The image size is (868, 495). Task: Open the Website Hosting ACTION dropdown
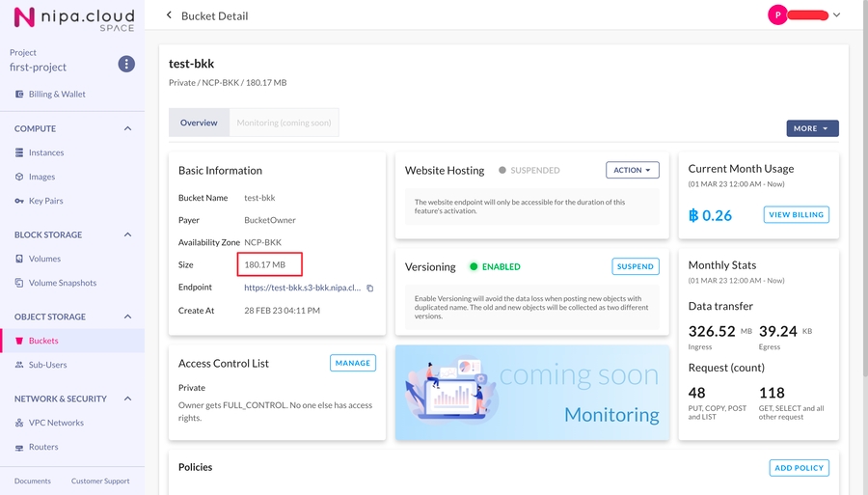point(632,170)
